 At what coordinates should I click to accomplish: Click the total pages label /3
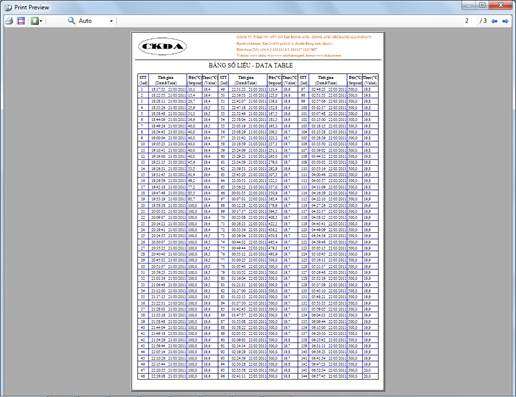click(483, 21)
